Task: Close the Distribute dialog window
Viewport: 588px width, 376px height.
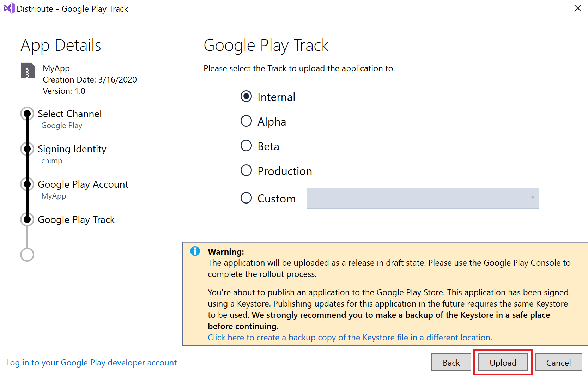Action: pyautogui.click(x=577, y=8)
